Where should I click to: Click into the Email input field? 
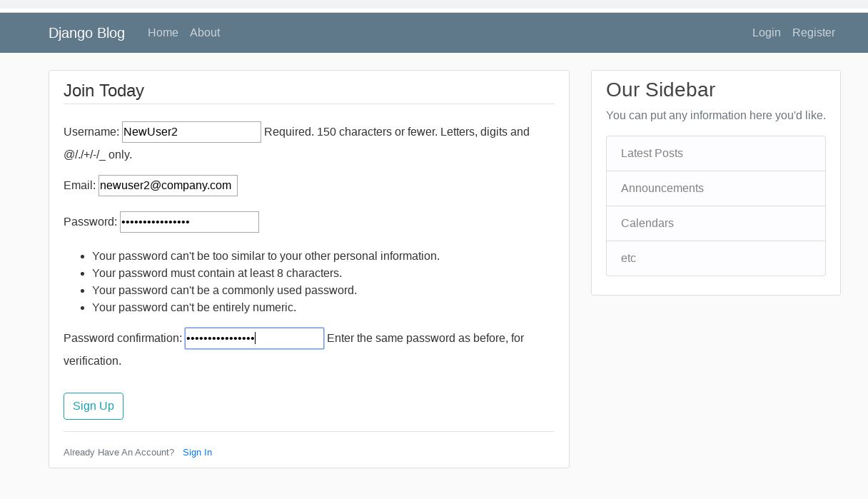click(x=168, y=186)
